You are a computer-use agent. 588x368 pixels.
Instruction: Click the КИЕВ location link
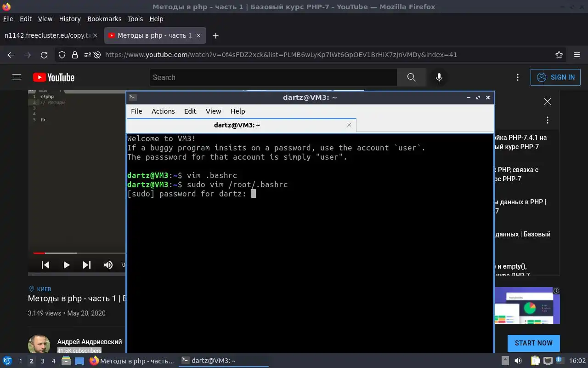click(44, 289)
